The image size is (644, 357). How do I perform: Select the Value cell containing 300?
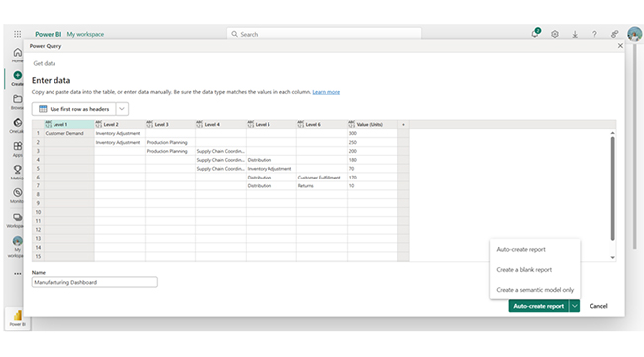(373, 133)
